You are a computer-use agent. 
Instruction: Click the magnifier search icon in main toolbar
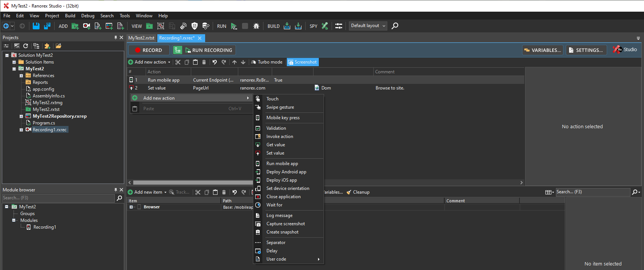395,26
